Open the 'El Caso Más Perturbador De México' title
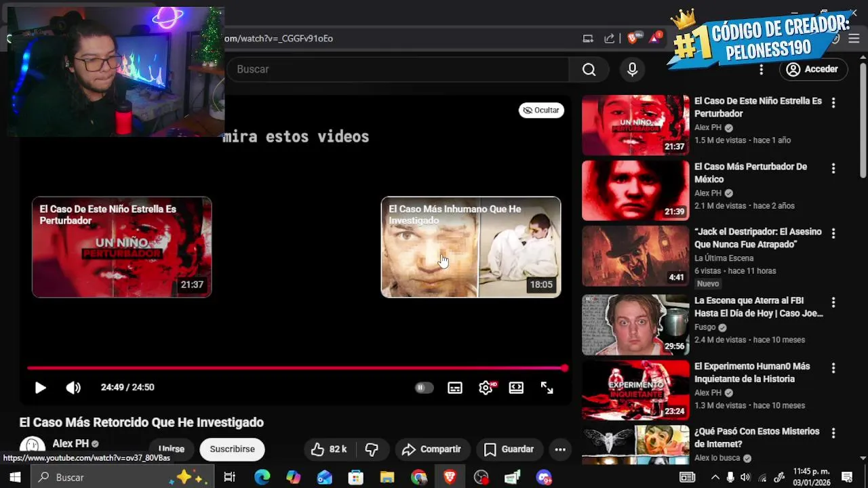This screenshot has width=868, height=488. (x=751, y=173)
